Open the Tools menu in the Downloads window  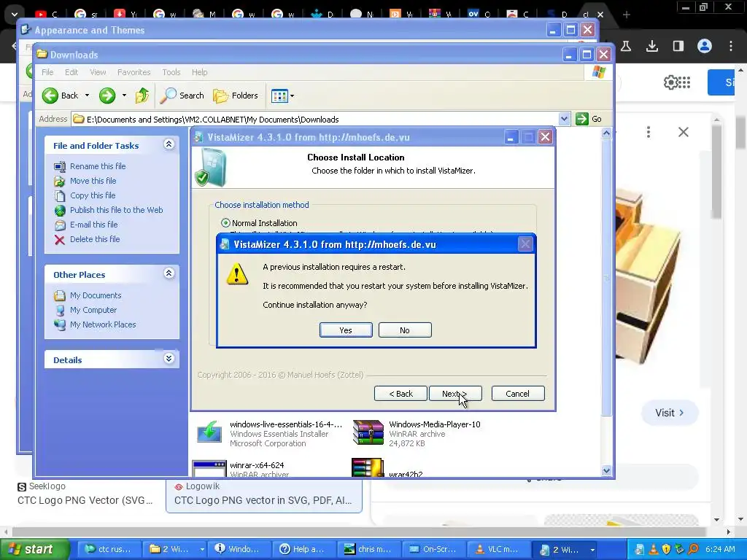click(x=171, y=72)
